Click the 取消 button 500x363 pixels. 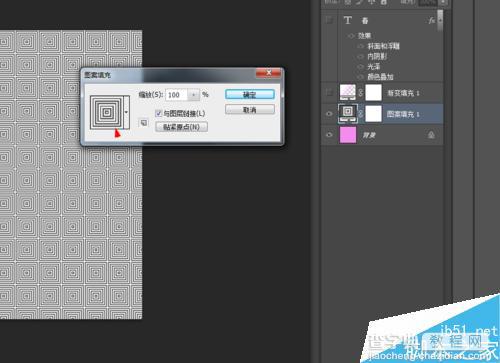(250, 110)
